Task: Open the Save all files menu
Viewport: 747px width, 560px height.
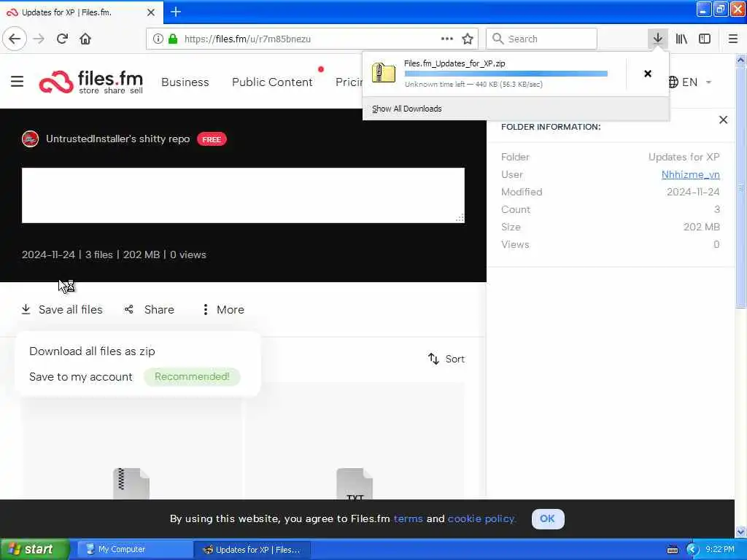Action: pyautogui.click(x=62, y=309)
